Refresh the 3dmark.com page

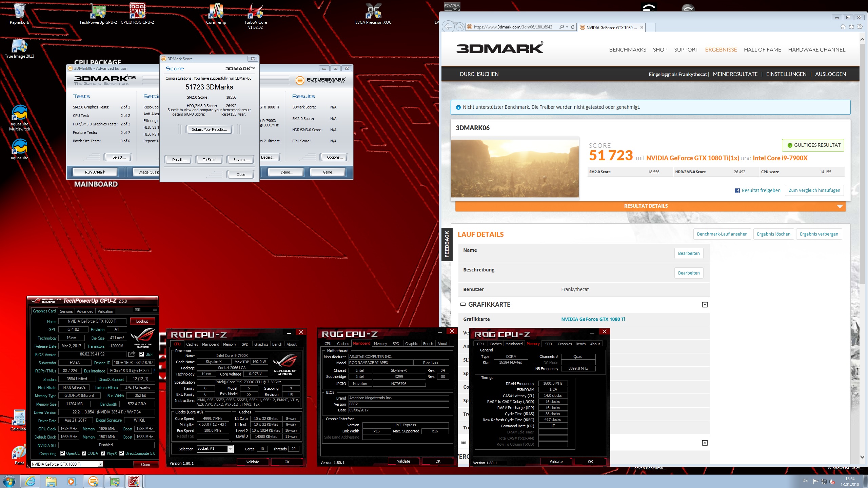(573, 27)
